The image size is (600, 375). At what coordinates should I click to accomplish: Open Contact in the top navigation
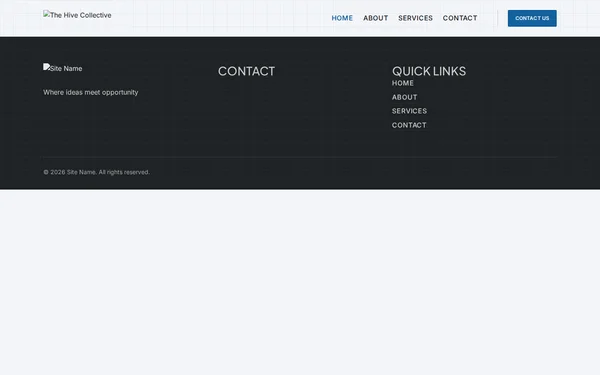point(460,18)
